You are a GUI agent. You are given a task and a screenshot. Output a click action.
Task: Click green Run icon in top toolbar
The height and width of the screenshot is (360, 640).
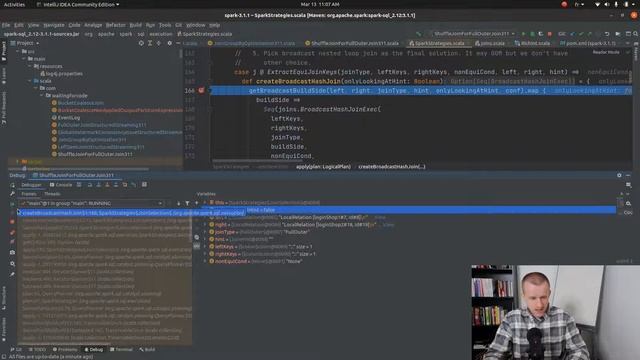tap(523, 33)
